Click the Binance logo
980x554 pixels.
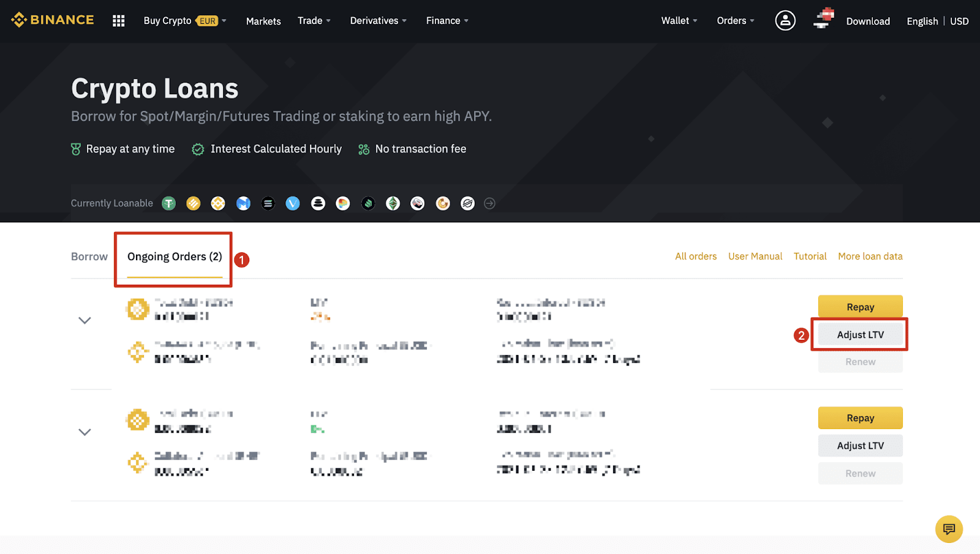[53, 20]
